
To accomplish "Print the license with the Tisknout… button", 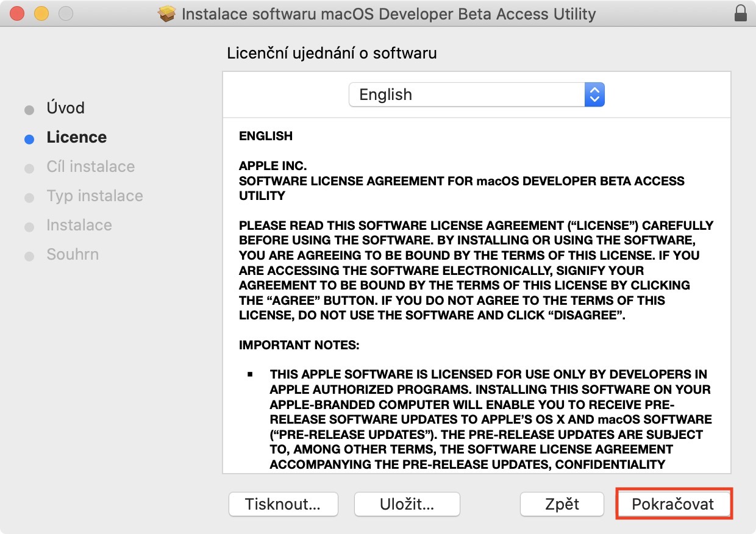I will click(x=283, y=504).
